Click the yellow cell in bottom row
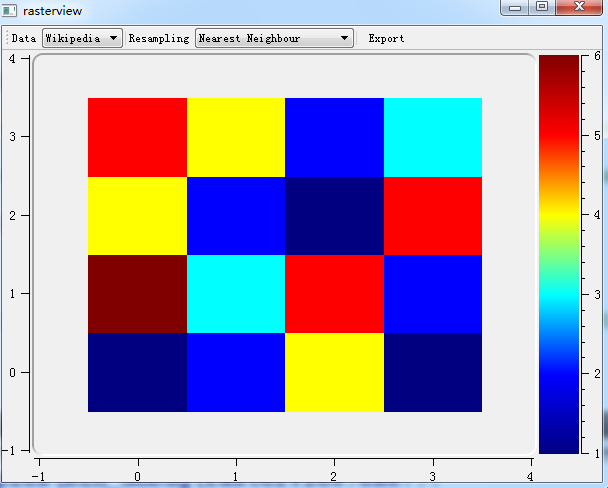The height and width of the screenshot is (488, 608). 334,372
